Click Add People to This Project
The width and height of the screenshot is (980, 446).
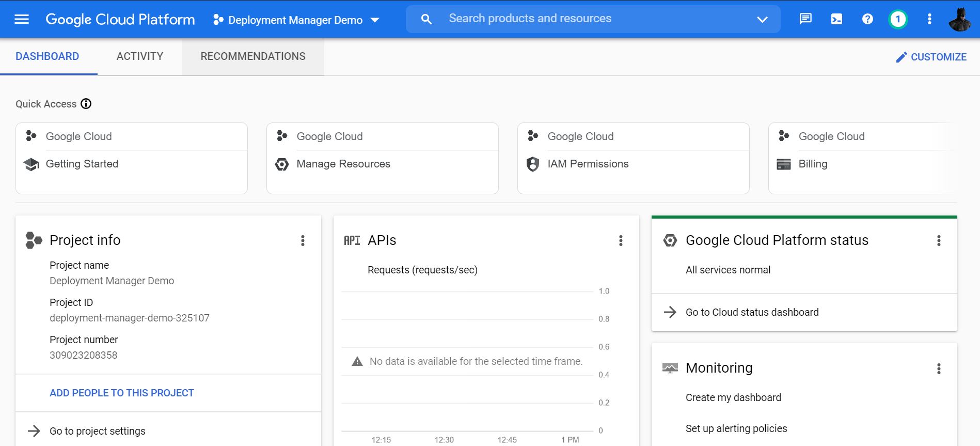pos(122,393)
